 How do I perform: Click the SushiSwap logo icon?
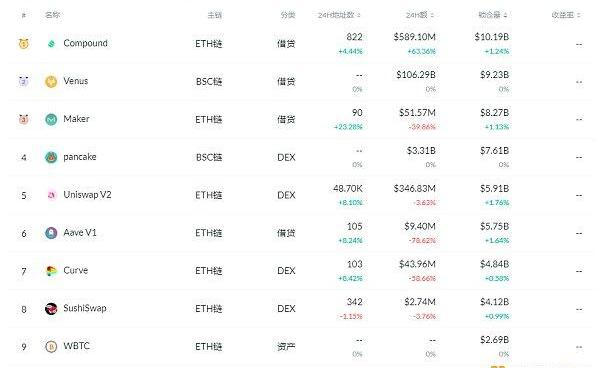(x=51, y=309)
